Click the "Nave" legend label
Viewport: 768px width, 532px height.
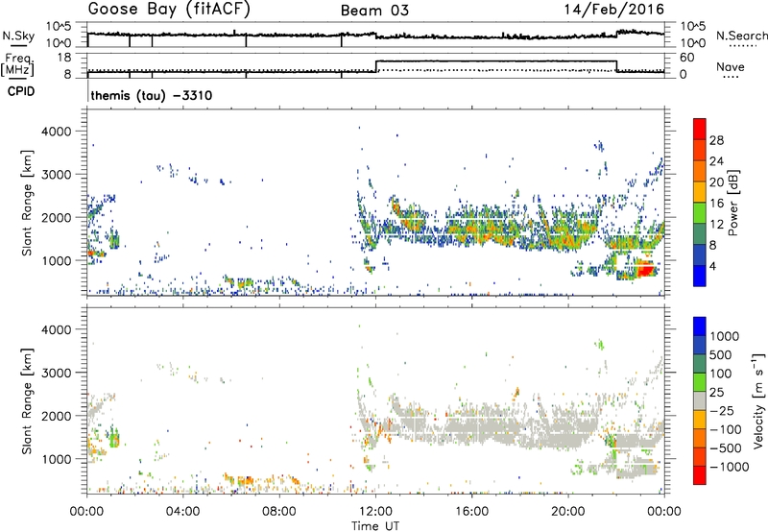pyautogui.click(x=731, y=67)
